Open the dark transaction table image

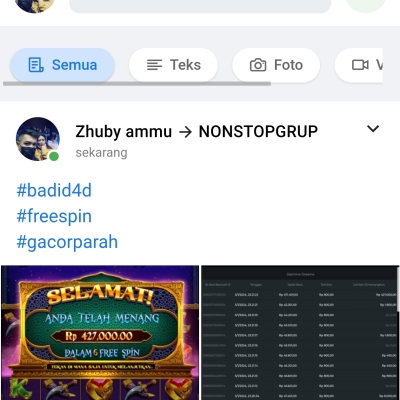point(300,333)
